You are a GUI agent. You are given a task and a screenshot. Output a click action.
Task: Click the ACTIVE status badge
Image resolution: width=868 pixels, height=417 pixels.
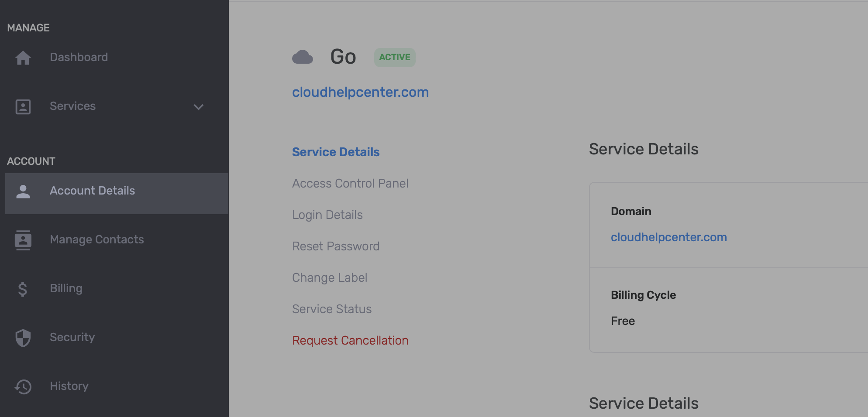click(x=395, y=57)
